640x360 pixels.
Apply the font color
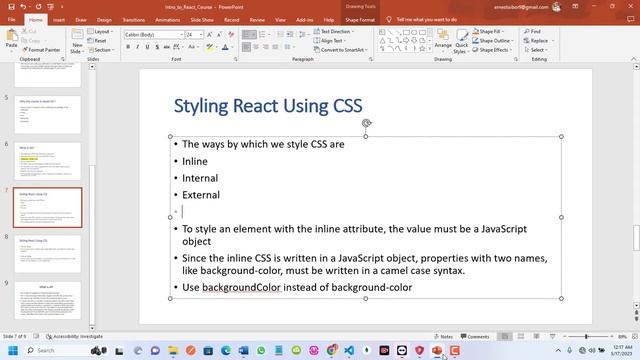tap(225, 47)
